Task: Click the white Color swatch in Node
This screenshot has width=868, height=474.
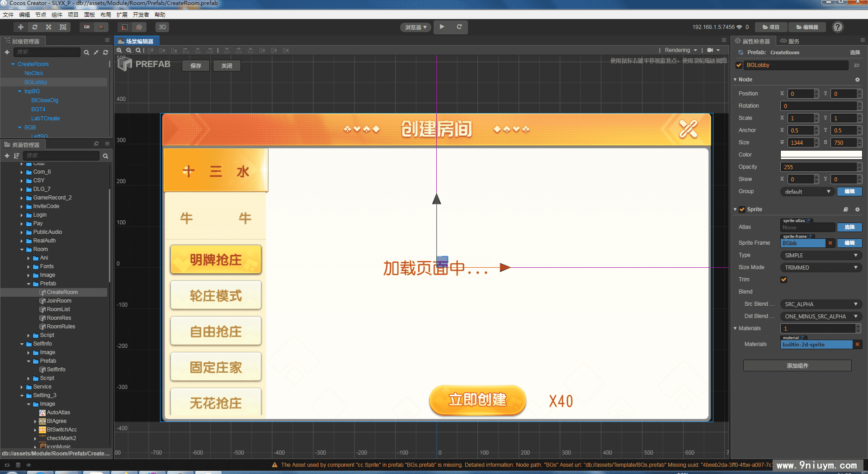Action: point(821,155)
